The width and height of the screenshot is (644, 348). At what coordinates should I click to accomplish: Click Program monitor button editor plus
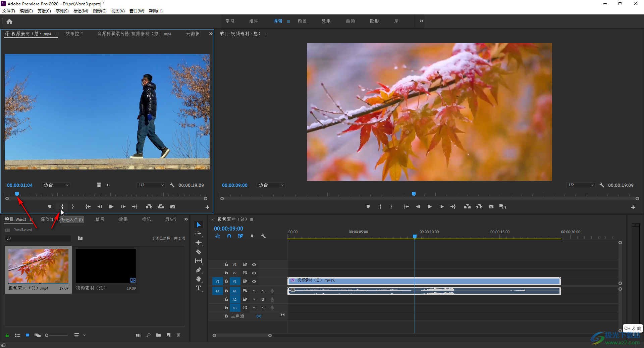click(633, 207)
